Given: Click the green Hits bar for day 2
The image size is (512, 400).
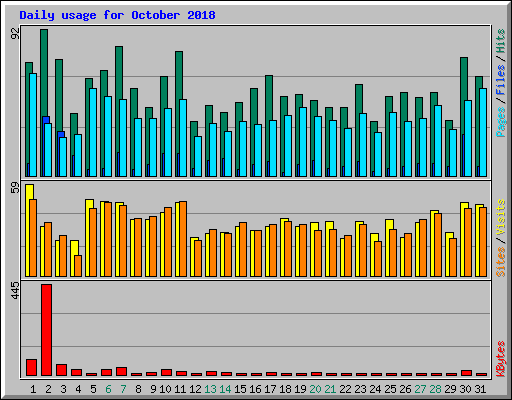Looking at the screenshot, I should coord(44,73).
